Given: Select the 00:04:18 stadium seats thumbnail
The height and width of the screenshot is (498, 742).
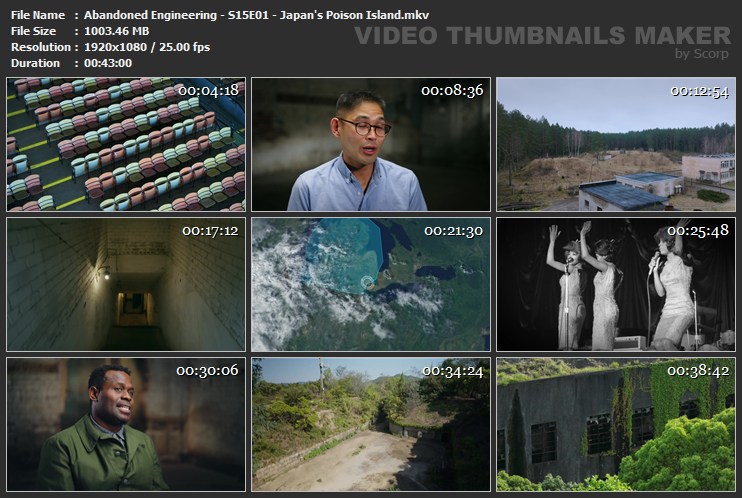Looking at the screenshot, I should pyautogui.click(x=126, y=144).
